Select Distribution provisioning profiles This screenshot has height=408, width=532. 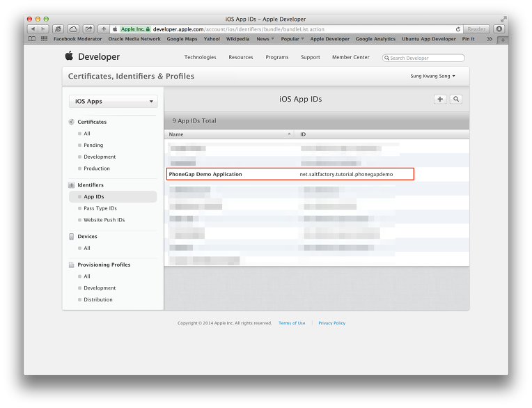(x=98, y=300)
